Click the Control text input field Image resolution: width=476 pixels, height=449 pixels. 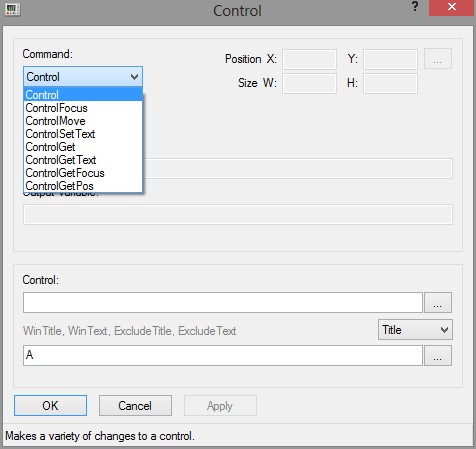point(223,303)
